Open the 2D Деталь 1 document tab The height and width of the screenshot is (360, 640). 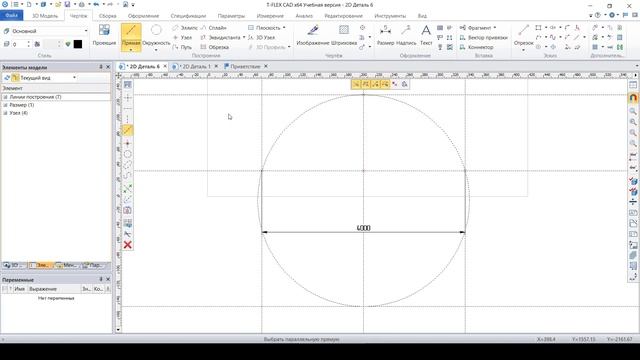(195, 66)
